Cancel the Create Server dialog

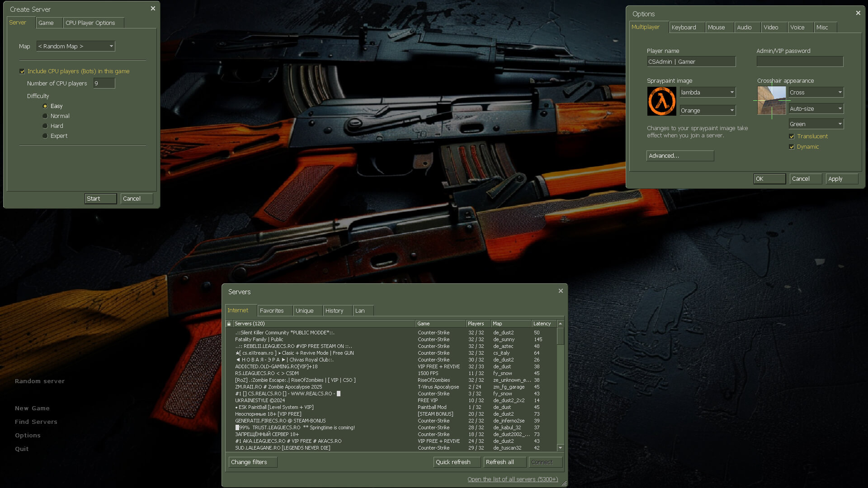[x=137, y=198]
